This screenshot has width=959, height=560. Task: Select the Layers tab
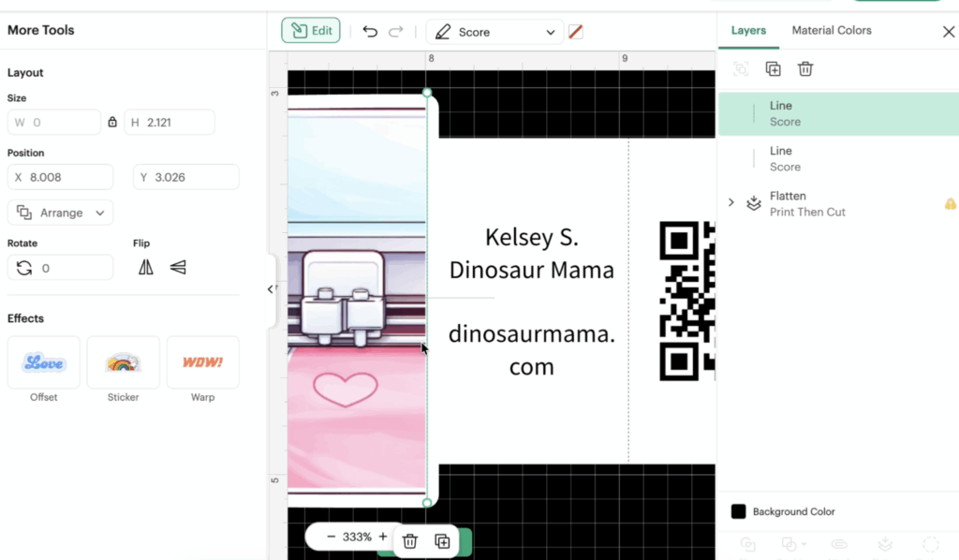click(748, 30)
